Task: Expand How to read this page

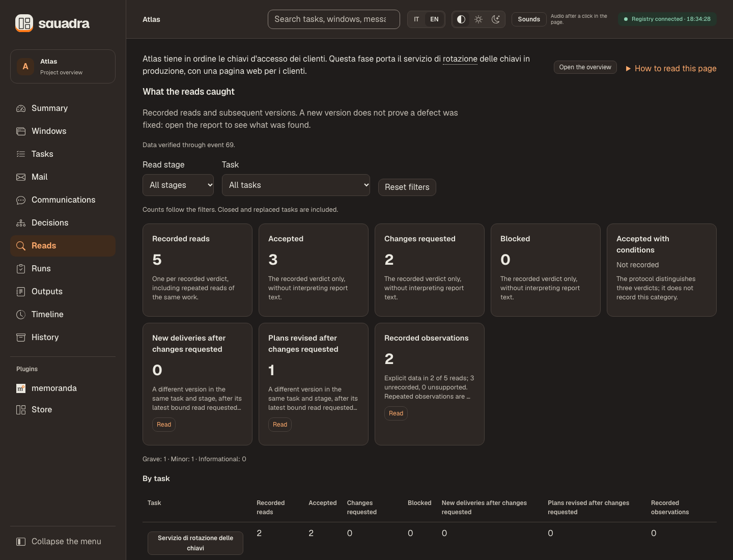Action: (671, 68)
